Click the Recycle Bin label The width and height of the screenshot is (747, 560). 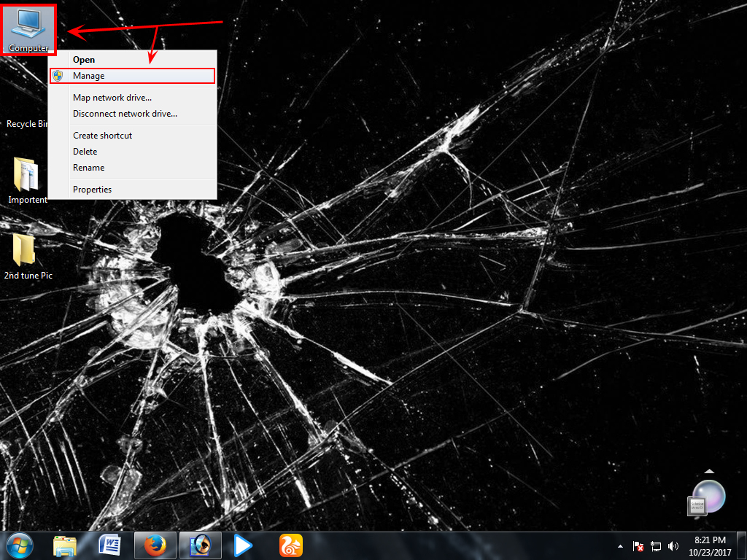click(x=27, y=124)
